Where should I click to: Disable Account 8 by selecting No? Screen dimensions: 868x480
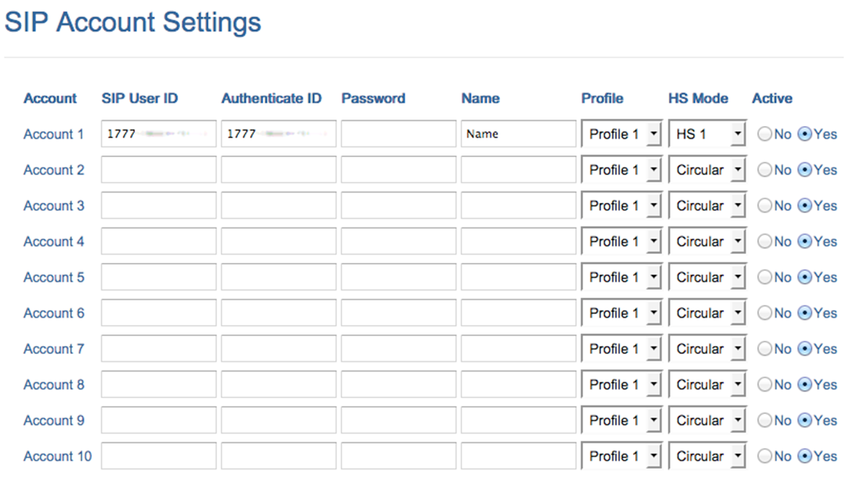(764, 385)
